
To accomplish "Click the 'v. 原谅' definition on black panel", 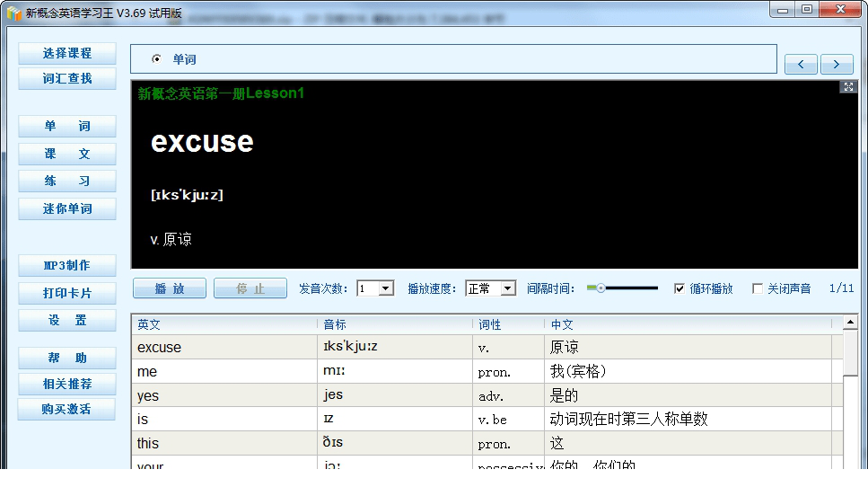I will click(171, 239).
